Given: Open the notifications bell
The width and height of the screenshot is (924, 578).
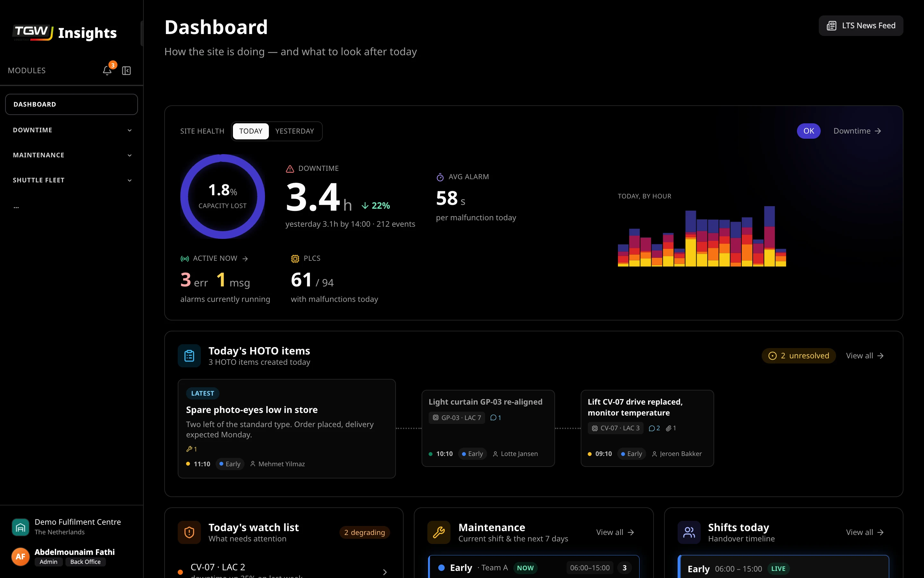Looking at the screenshot, I should 107,70.
